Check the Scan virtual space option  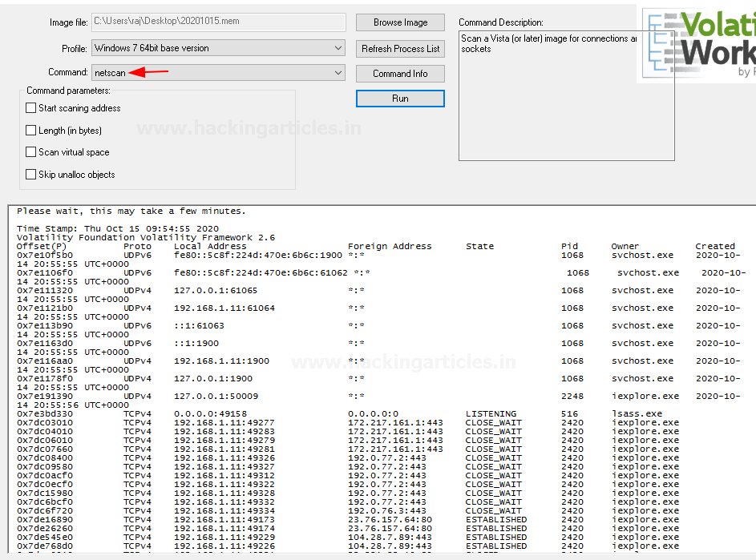coord(31,152)
